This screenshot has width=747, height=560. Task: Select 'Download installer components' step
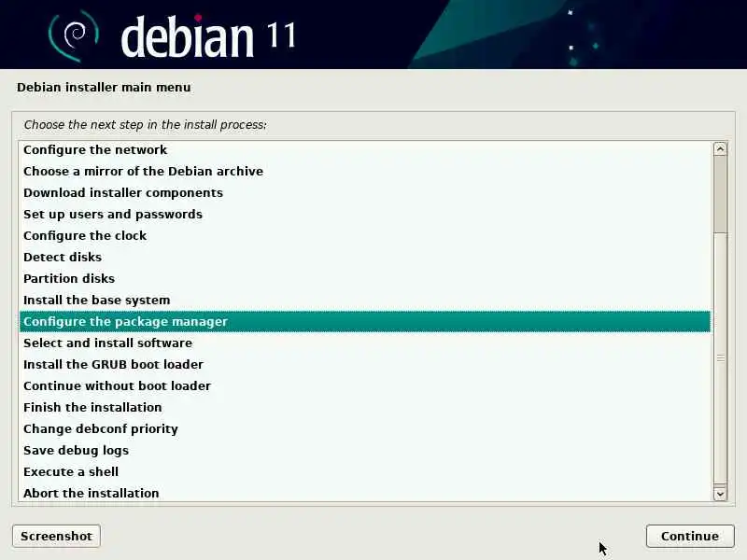(365, 193)
